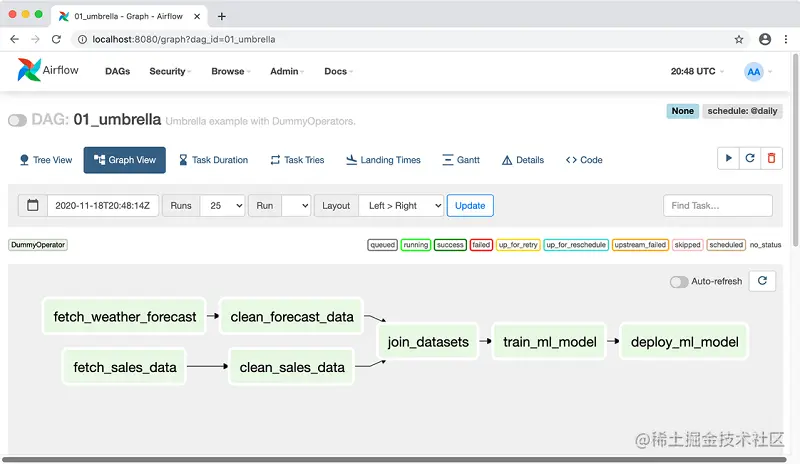Open the AA user avatar menu
800x464 pixels.
click(x=755, y=72)
